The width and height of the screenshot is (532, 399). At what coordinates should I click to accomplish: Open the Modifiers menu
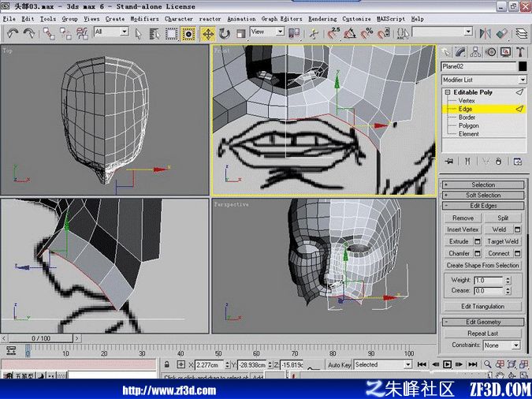(144, 19)
